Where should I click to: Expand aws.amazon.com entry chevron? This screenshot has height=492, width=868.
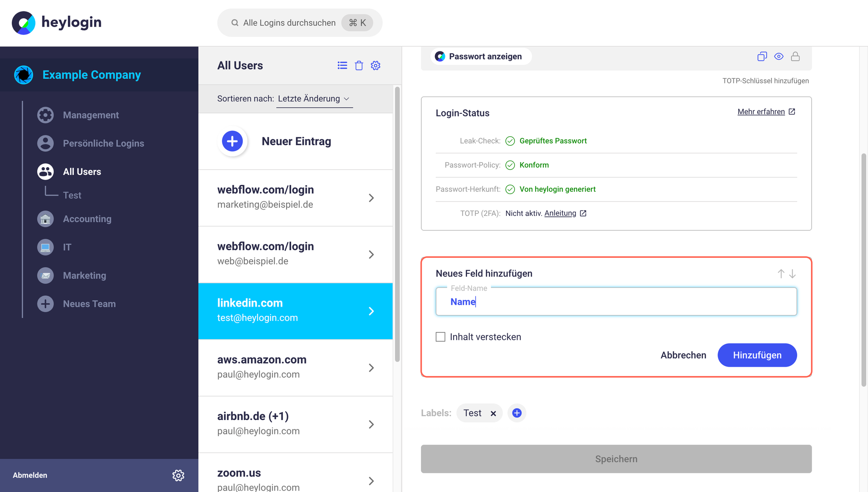(371, 368)
